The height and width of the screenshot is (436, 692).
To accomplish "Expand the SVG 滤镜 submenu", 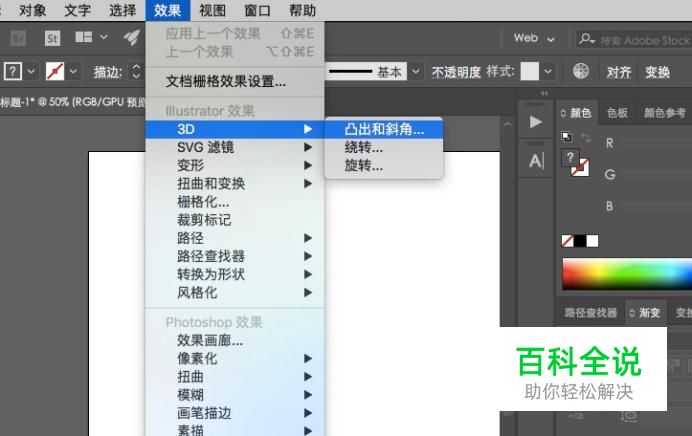I will [235, 147].
